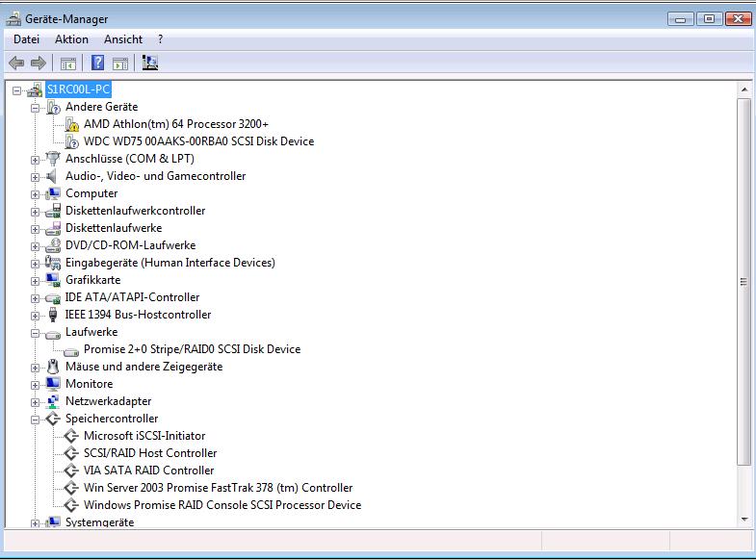Click the scrollbar up arrow
The height and width of the screenshot is (560, 756).
click(x=743, y=89)
